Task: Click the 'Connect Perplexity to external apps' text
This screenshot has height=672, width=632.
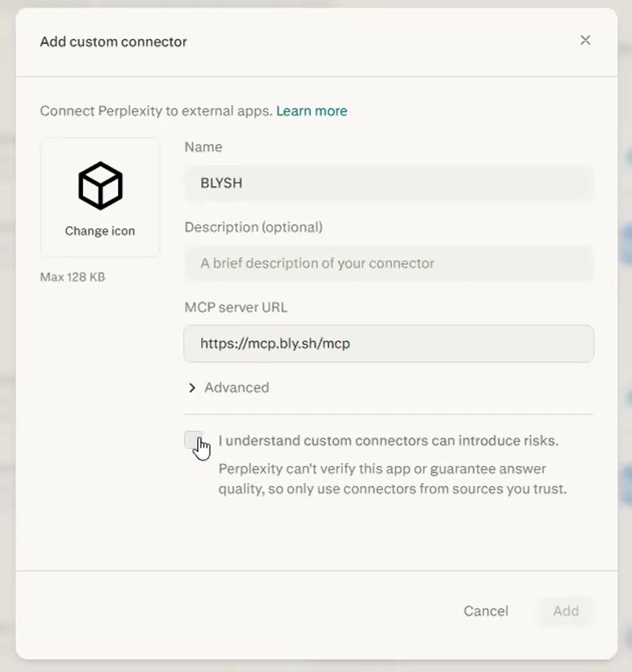Action: 156,111
